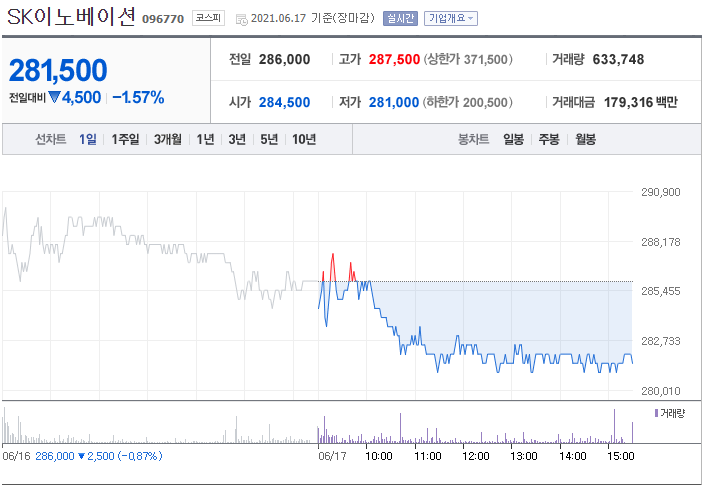Click the calendar clock icon beside the date
The image size is (702, 485).
(241, 19)
